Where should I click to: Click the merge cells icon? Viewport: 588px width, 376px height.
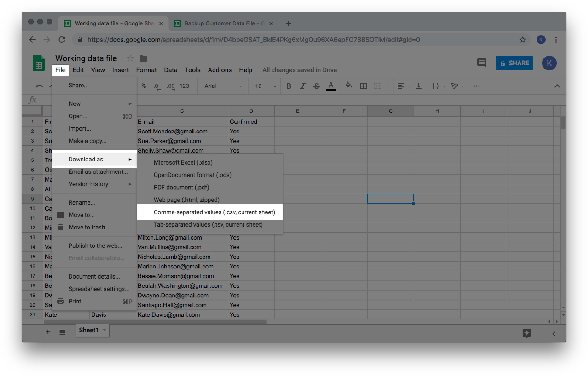[378, 86]
